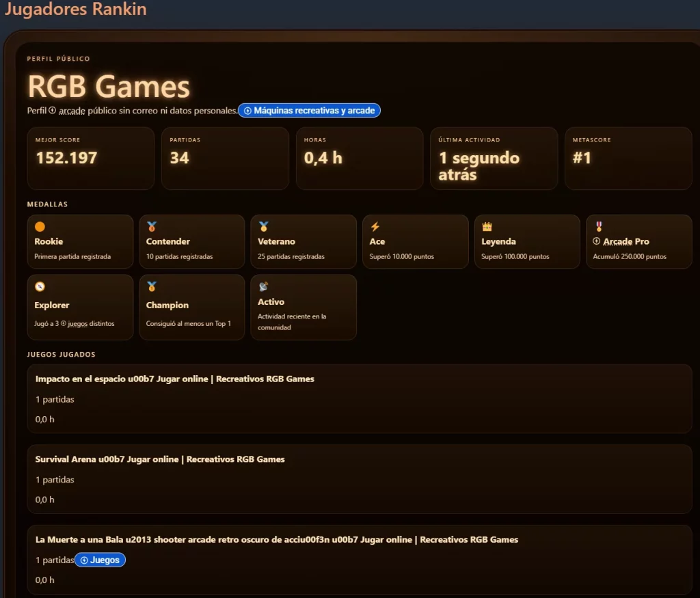Click the orange Rookie medal icon
This screenshot has height=598, width=700.
tap(40, 227)
